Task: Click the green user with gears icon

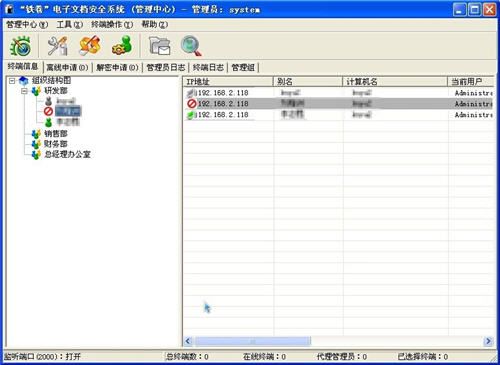Action: point(122,45)
